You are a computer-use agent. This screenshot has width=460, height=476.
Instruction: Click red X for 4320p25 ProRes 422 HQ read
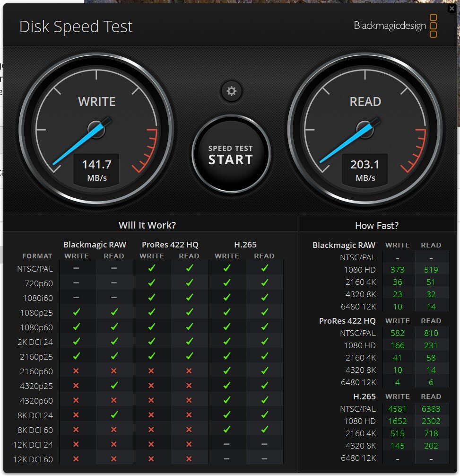[x=189, y=386]
